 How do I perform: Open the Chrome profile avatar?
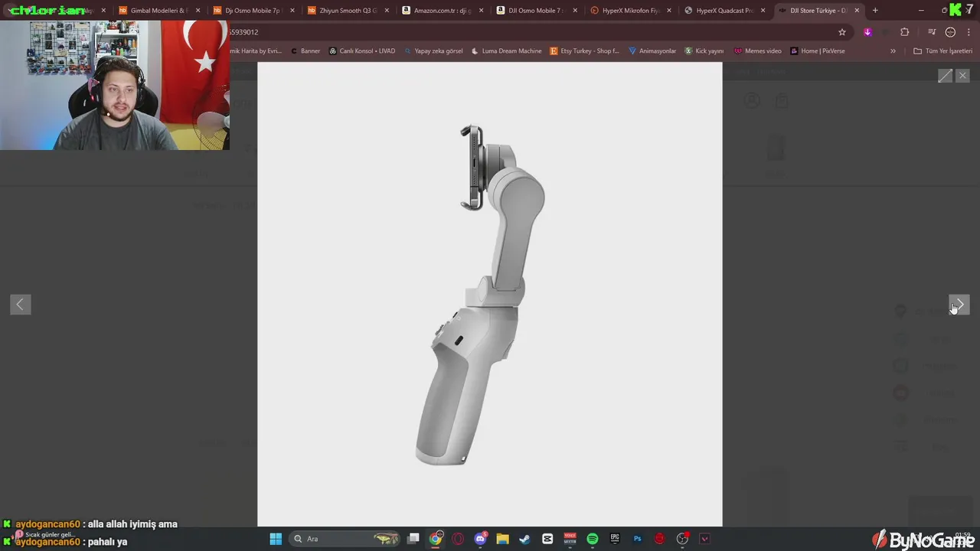(950, 32)
